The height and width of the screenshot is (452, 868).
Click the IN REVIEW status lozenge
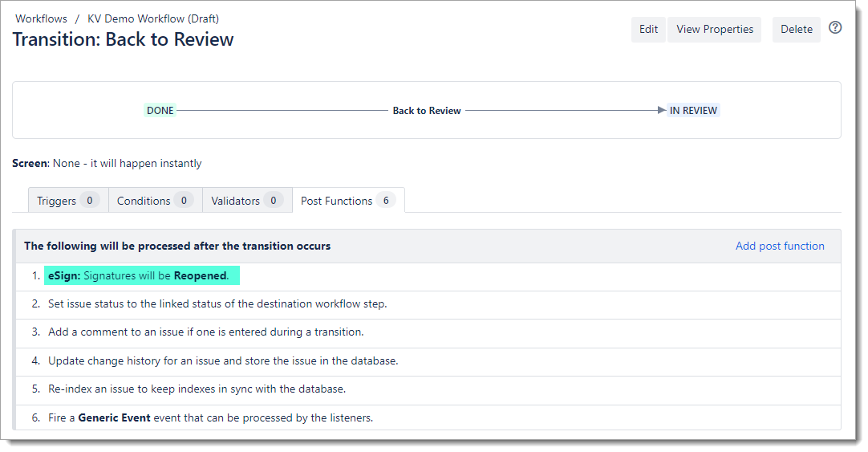pyautogui.click(x=693, y=111)
